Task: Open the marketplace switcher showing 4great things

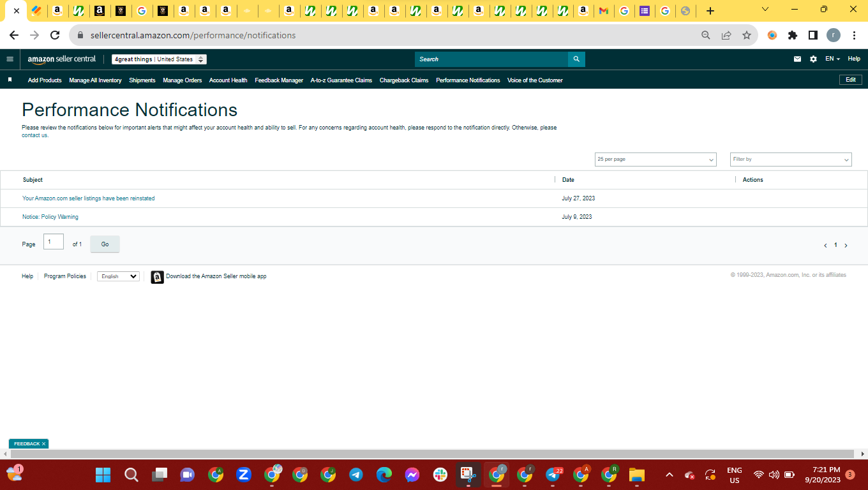Action: click(x=160, y=59)
